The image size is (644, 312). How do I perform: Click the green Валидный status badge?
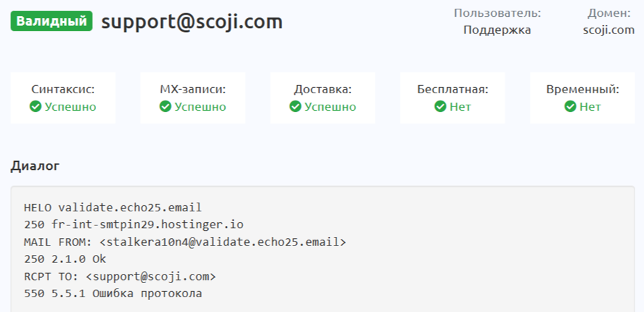click(51, 21)
